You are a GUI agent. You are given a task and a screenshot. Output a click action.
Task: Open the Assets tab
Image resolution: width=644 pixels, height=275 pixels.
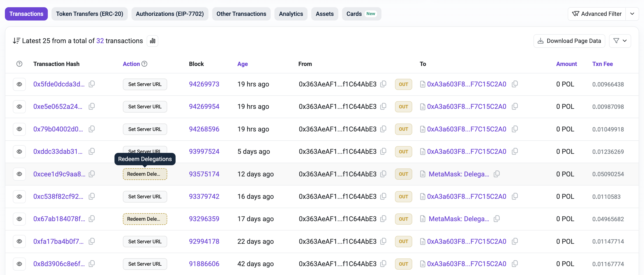(x=325, y=14)
